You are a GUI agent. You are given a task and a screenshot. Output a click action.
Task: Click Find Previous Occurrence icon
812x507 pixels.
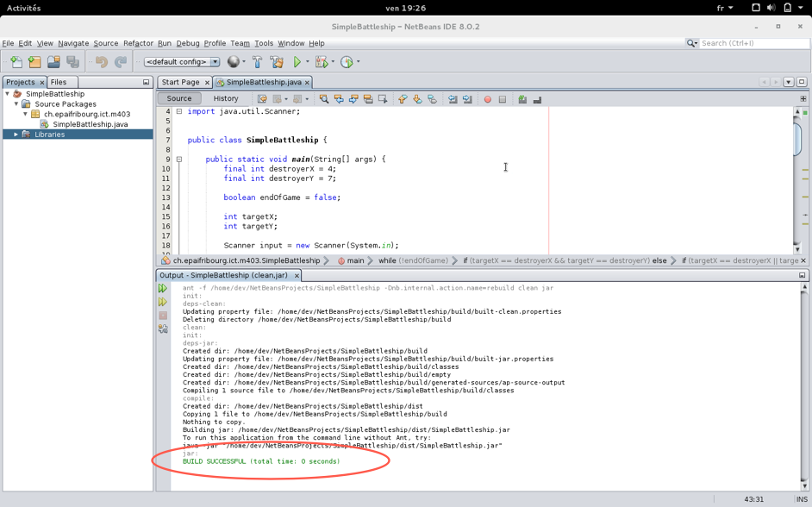[339, 99]
